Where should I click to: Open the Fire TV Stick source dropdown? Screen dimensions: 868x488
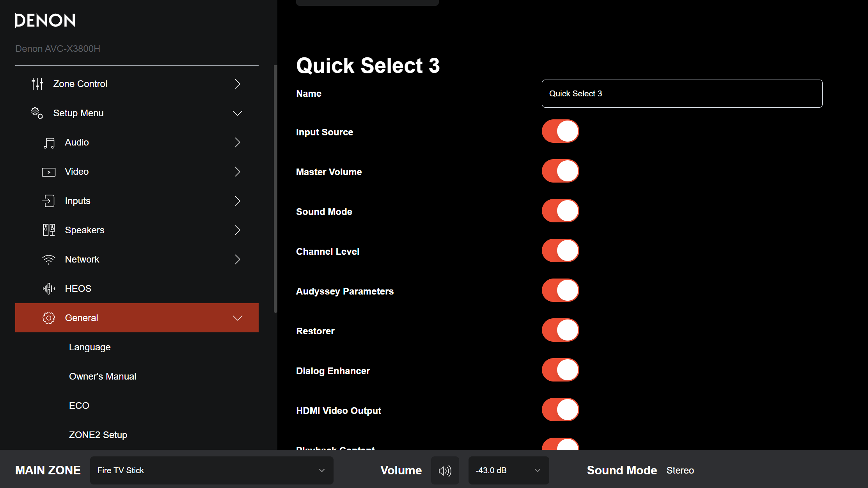tap(211, 470)
